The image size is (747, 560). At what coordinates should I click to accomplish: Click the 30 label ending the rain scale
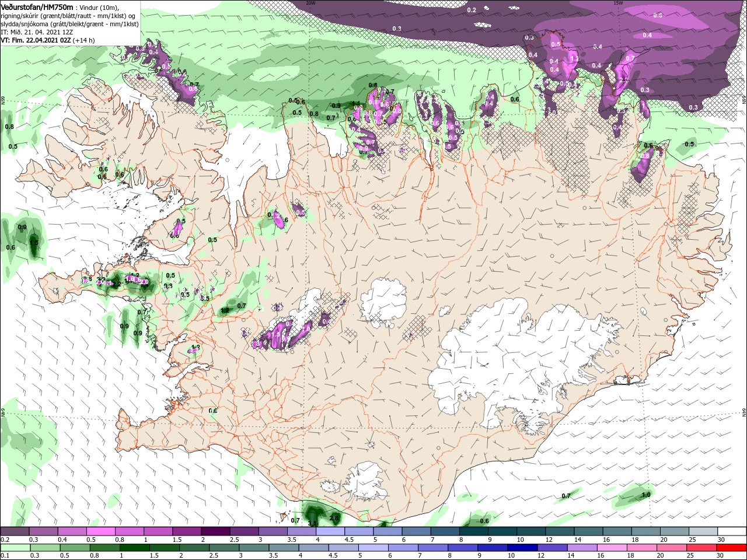tap(721, 556)
